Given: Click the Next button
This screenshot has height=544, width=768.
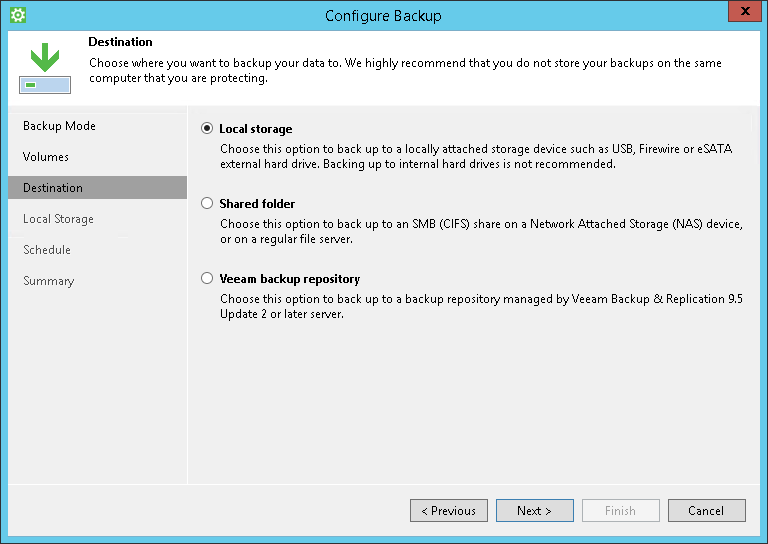Looking at the screenshot, I should coord(534,511).
